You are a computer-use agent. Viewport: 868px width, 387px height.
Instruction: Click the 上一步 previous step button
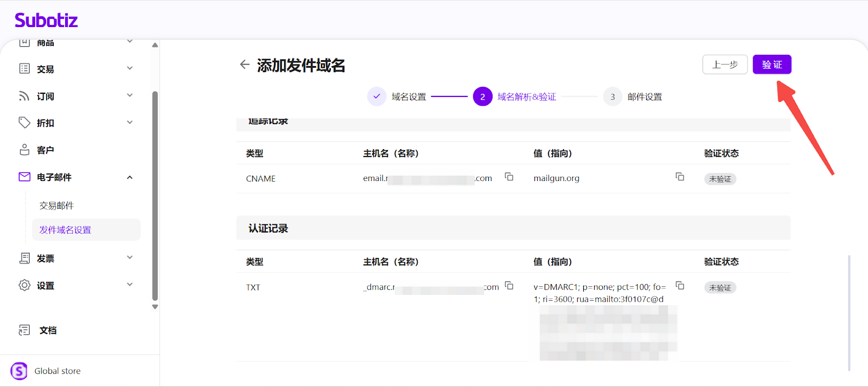[725, 64]
